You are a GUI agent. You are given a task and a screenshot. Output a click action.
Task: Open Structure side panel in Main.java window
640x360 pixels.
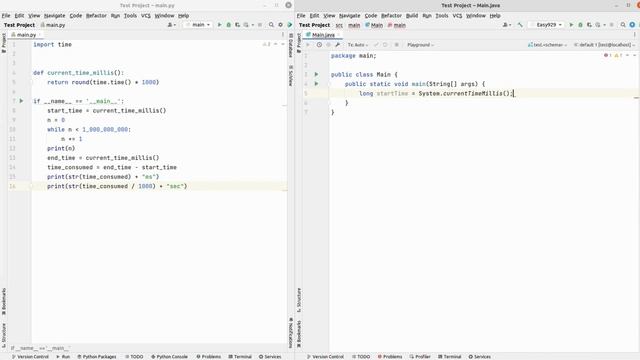(x=299, y=300)
